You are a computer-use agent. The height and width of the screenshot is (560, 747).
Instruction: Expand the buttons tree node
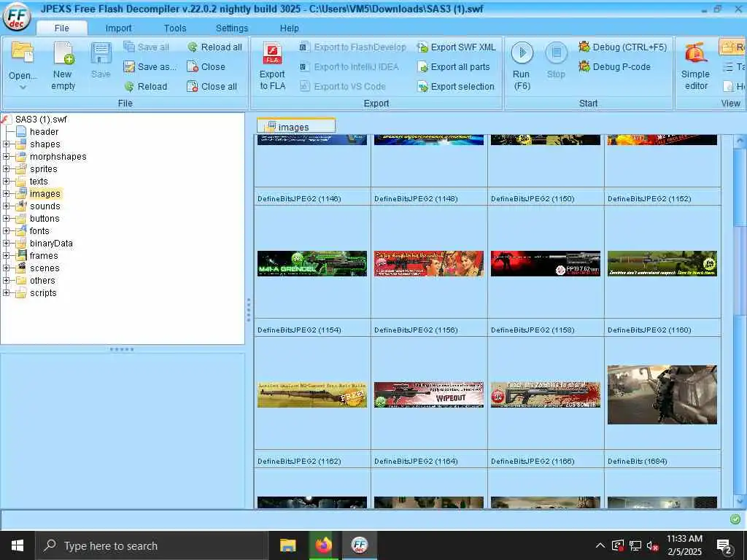pos(6,218)
